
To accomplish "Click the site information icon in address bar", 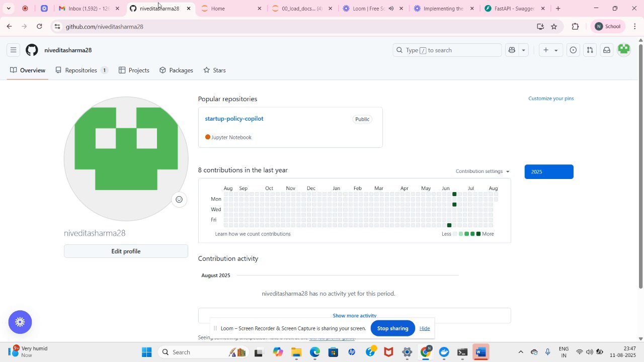I will [x=57, y=26].
